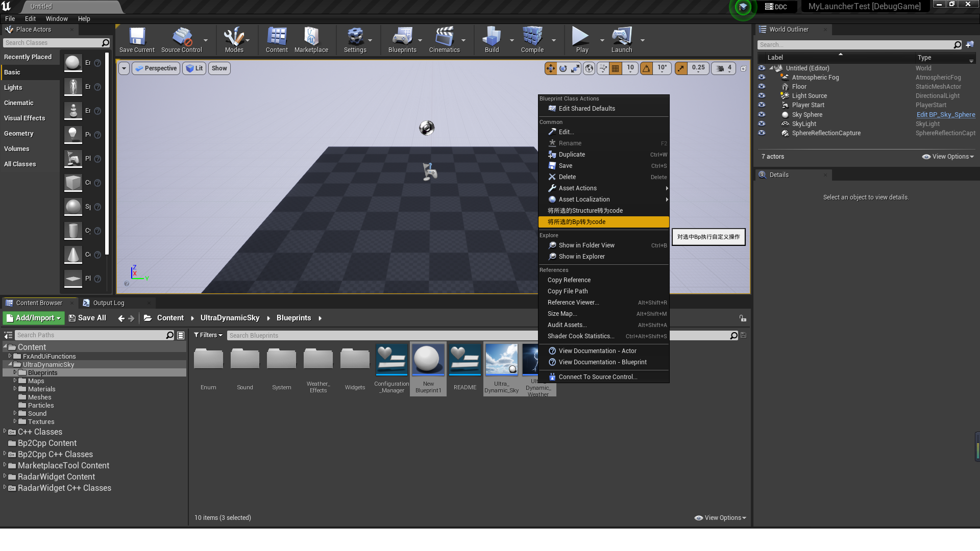Click the DDC button in title bar
Viewport: 980px width, 551px height.
pyautogui.click(x=776, y=7)
